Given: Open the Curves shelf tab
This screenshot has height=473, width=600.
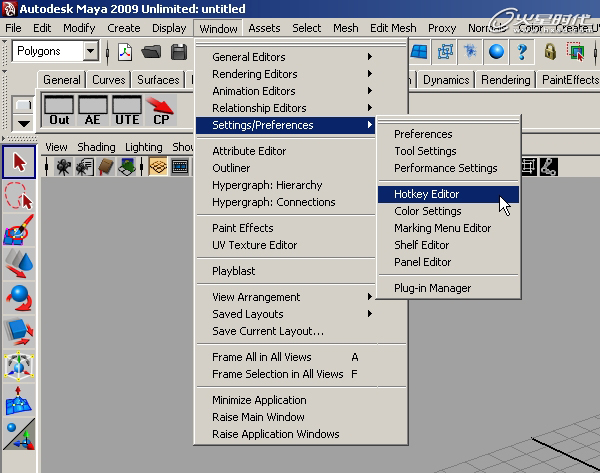Looking at the screenshot, I should tap(110, 80).
